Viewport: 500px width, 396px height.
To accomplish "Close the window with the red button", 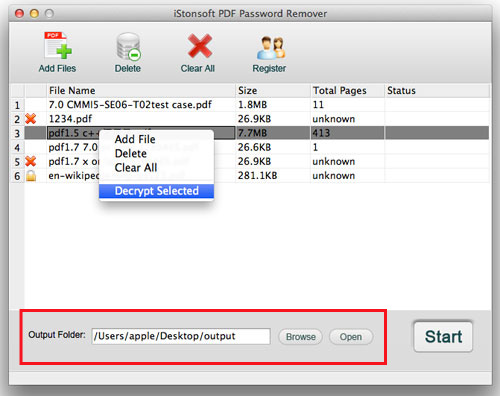I will pyautogui.click(x=20, y=13).
